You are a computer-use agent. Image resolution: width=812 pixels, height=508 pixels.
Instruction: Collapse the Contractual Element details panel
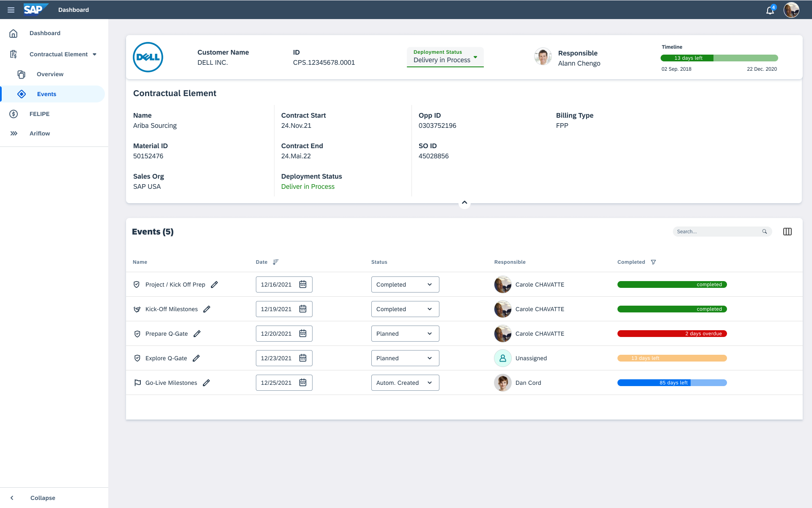pos(464,203)
